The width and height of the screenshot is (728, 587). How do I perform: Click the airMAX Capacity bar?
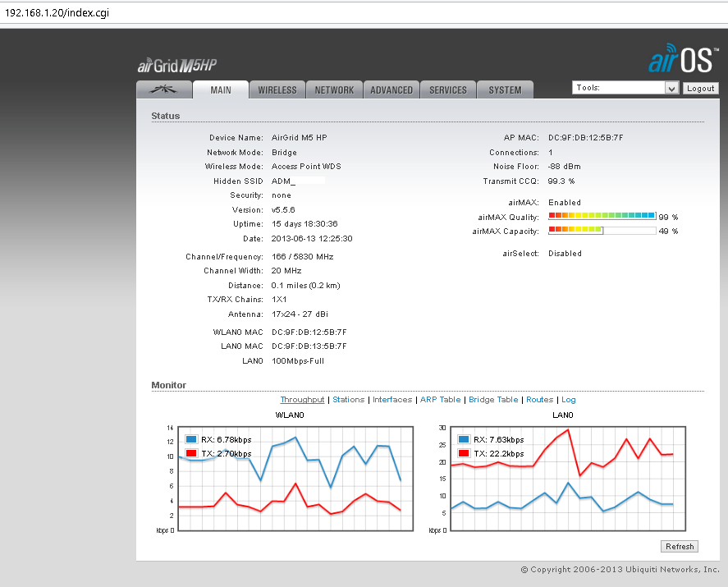click(602, 230)
